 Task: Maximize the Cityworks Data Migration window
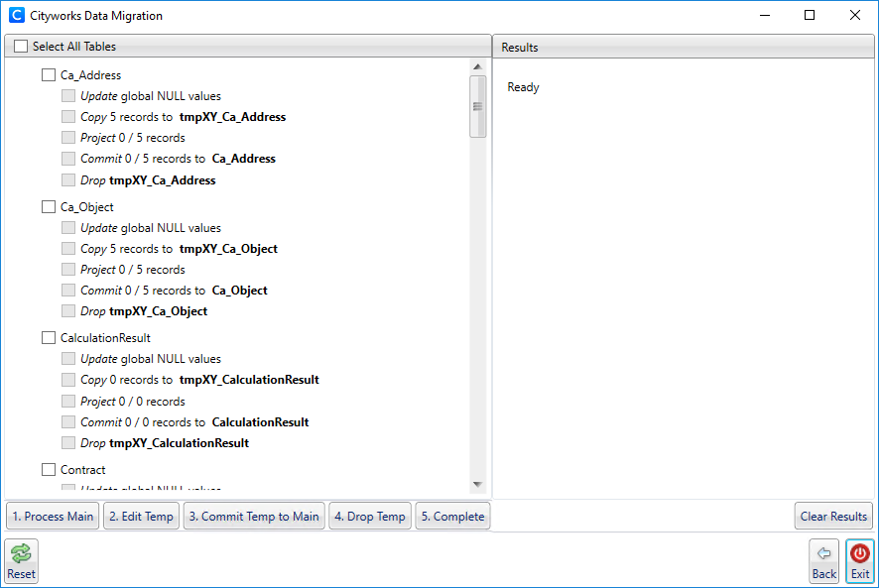point(810,15)
